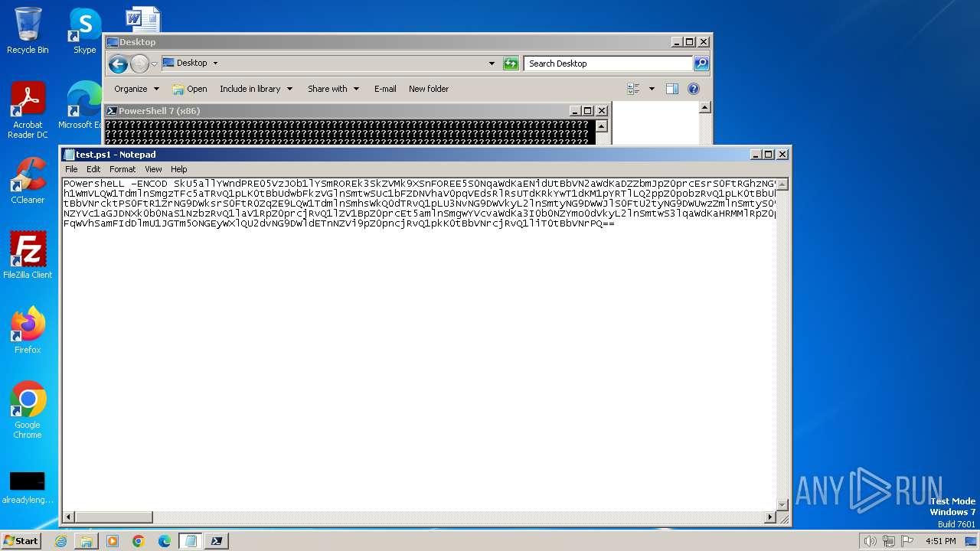
Task: Select the alreadyleng file on desktop
Action: tap(28, 487)
